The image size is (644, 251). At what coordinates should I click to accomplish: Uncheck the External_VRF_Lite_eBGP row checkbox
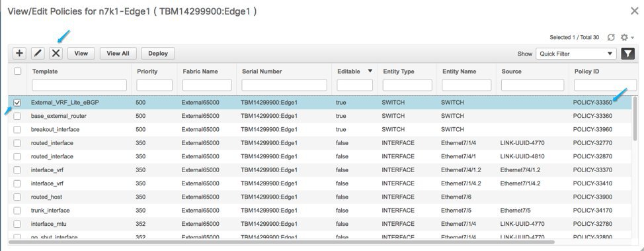coord(17,103)
